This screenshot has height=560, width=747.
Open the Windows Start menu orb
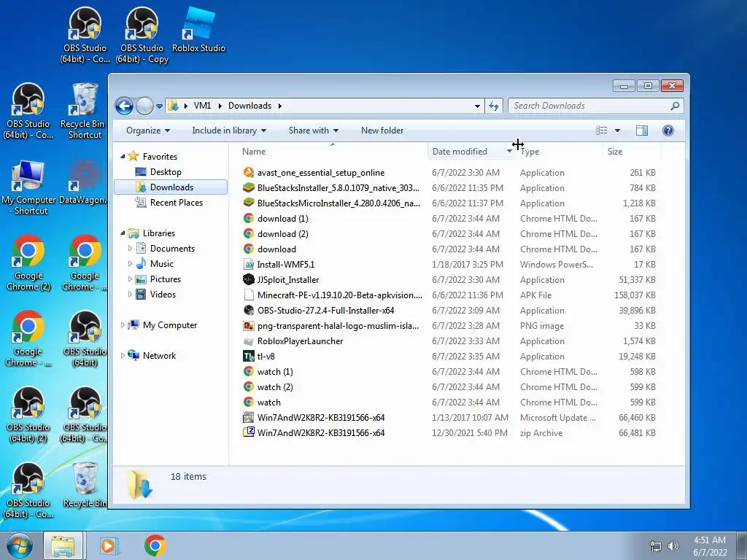click(19, 545)
